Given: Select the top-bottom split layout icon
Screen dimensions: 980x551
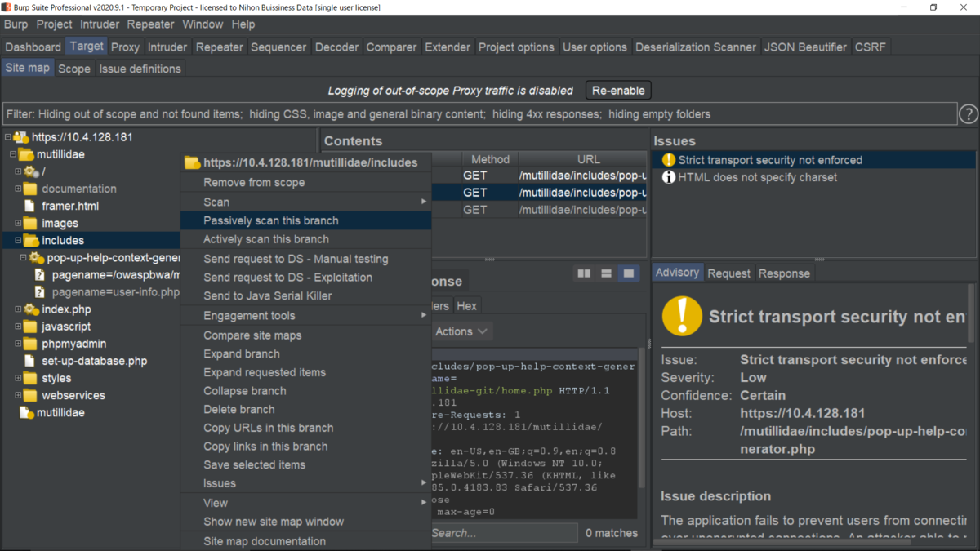Looking at the screenshot, I should coord(606,273).
